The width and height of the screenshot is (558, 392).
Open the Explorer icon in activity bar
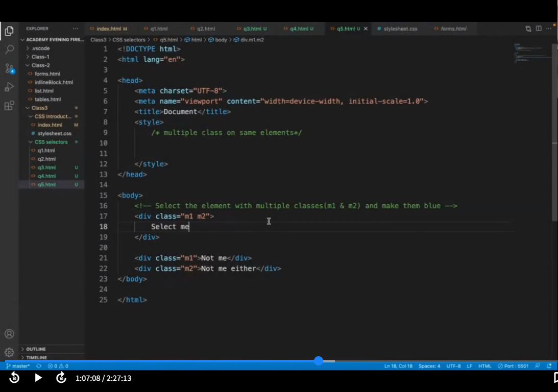click(x=9, y=31)
